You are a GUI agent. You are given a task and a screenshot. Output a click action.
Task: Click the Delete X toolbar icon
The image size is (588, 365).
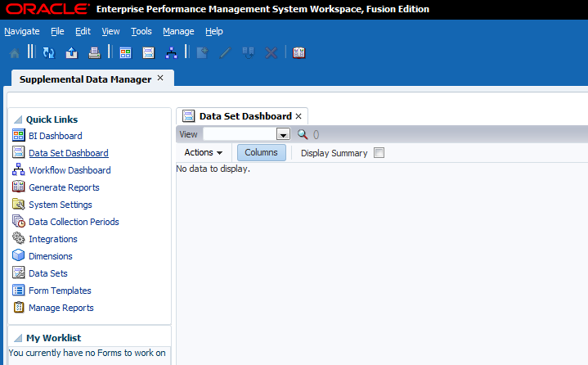point(272,53)
